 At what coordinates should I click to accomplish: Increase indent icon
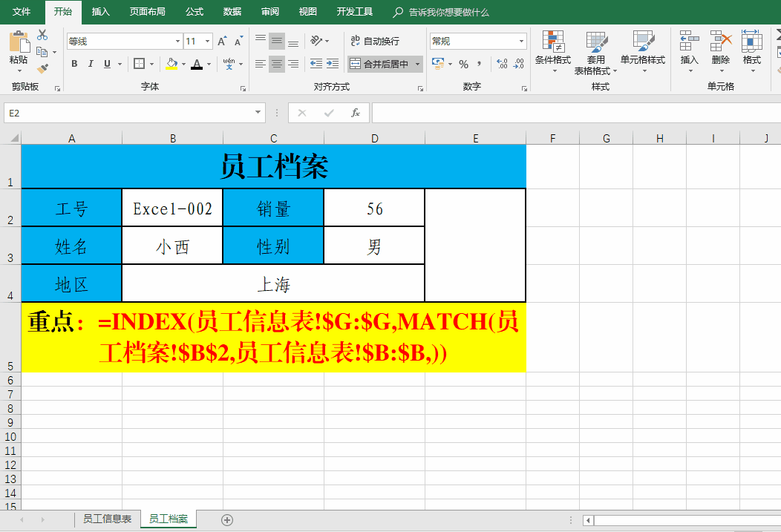[333, 64]
